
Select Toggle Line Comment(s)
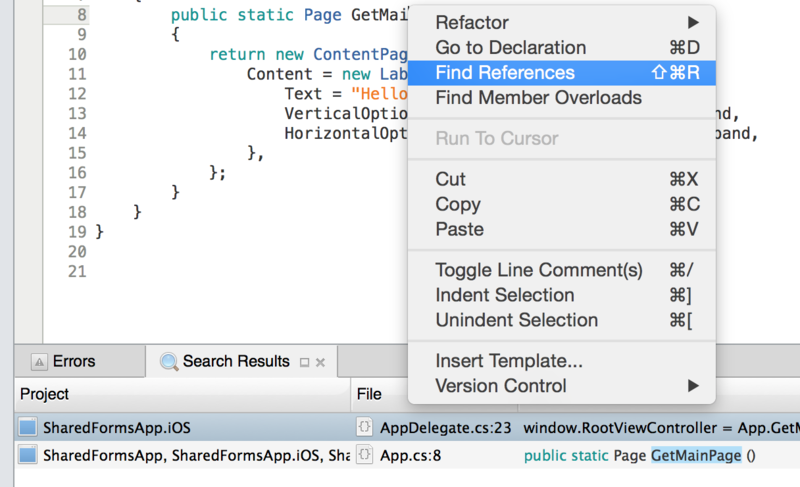(538, 271)
